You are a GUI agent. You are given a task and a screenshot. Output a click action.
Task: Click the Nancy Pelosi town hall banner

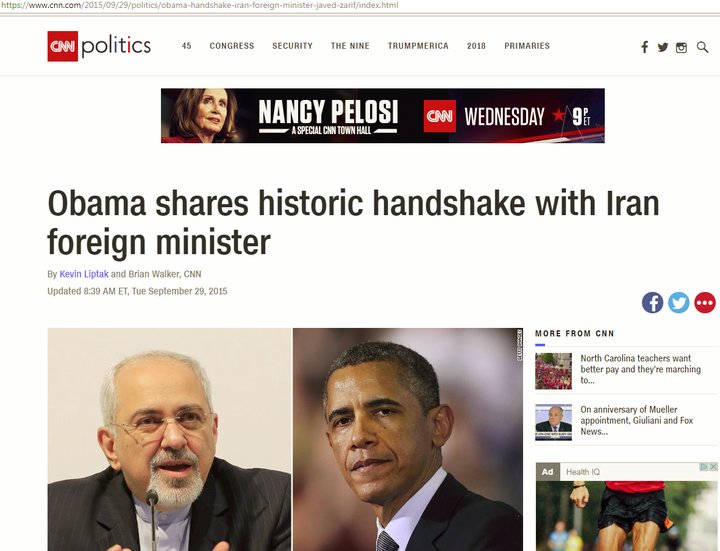[382, 116]
